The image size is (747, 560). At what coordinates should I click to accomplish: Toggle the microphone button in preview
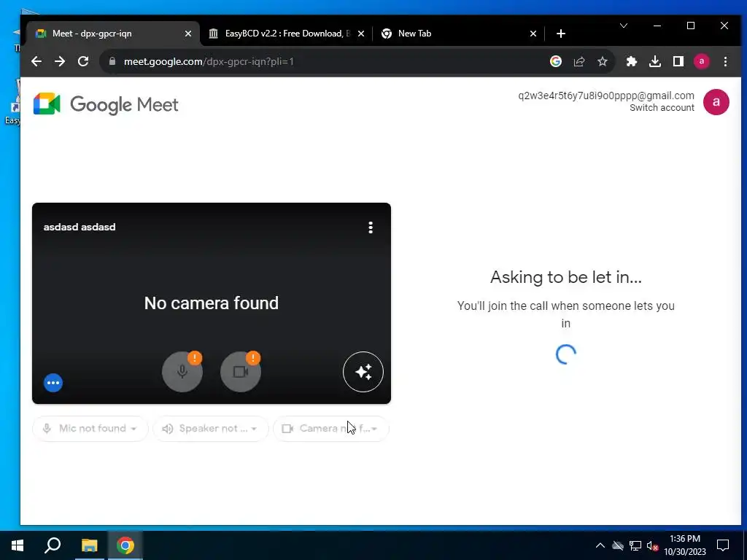point(182,372)
